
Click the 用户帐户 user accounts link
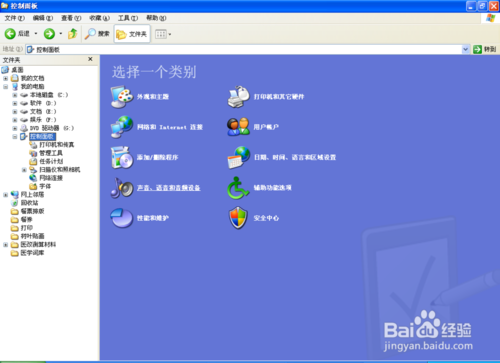pyautogui.click(x=266, y=127)
